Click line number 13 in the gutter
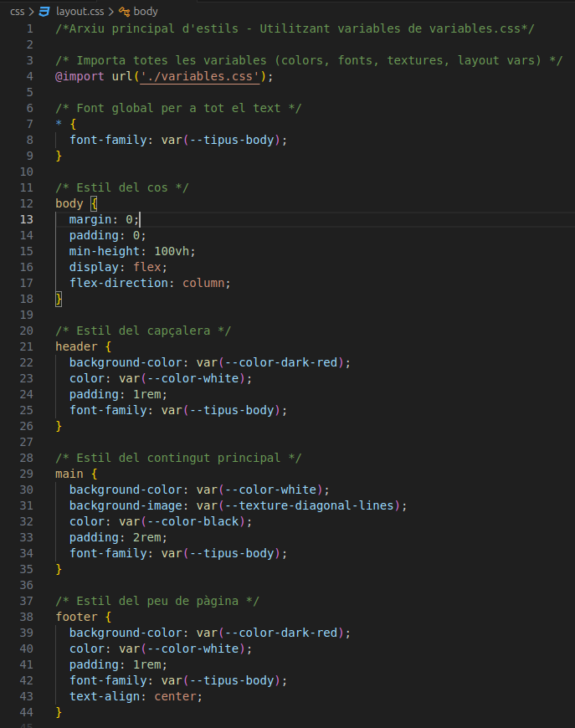This screenshot has width=575, height=728. (27, 219)
